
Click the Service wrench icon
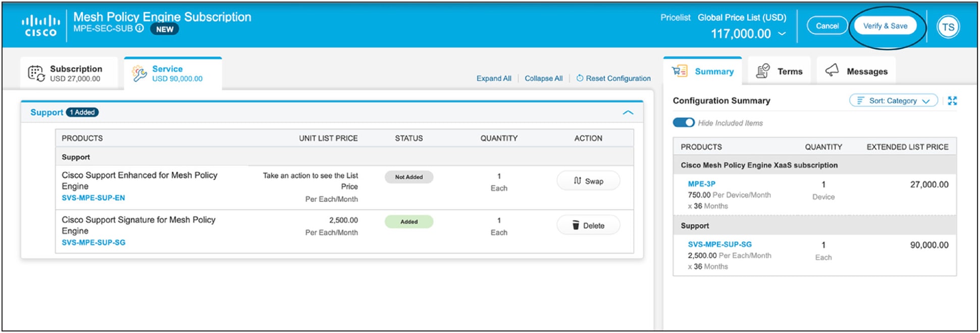[139, 73]
